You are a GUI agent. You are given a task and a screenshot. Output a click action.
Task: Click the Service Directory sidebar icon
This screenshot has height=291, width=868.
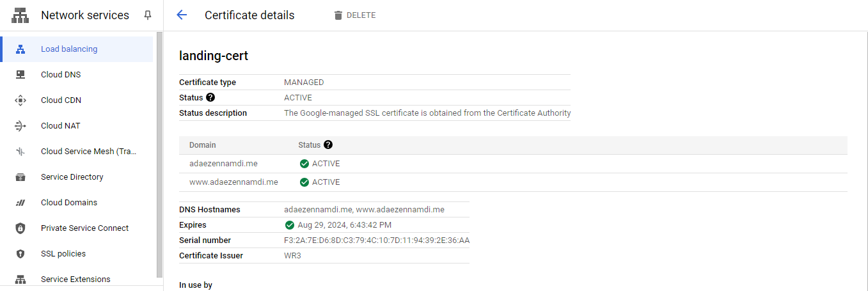click(x=20, y=177)
